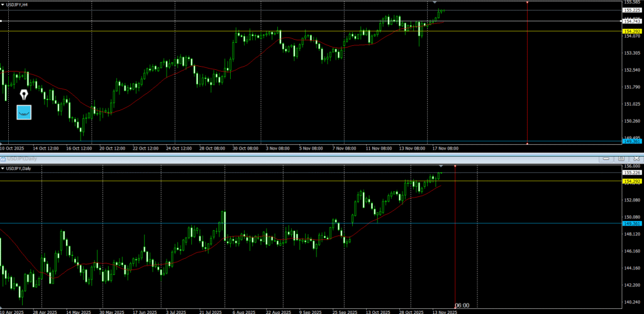Click the 06:00 red vertical line label
Screen dimensions: 644x314
pos(462,305)
